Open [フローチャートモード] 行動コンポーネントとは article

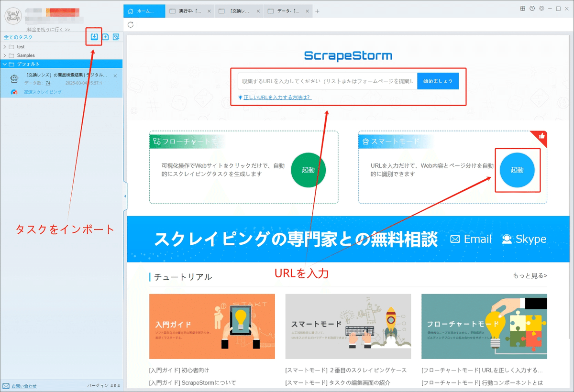pyautogui.click(x=482, y=382)
